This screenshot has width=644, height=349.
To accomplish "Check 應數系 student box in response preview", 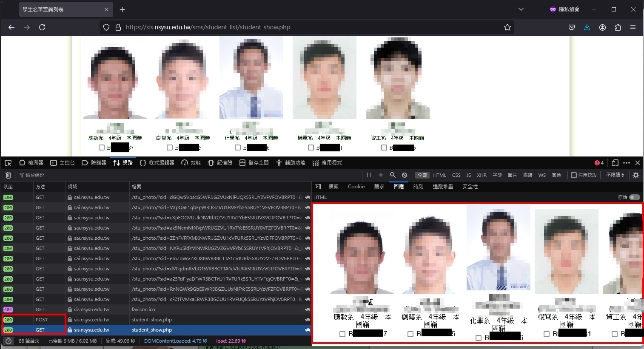I will tap(342, 334).
